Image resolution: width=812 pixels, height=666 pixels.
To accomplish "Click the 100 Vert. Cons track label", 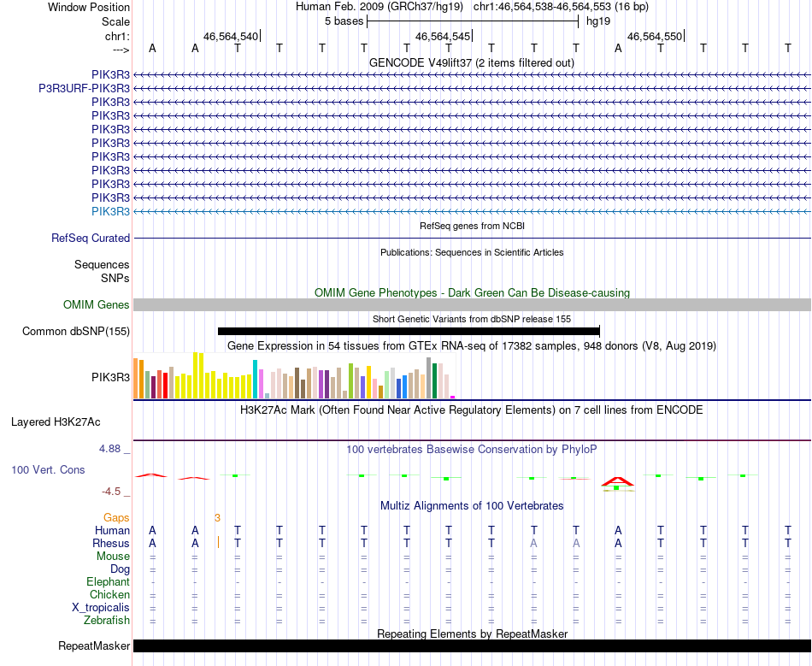I will click(x=48, y=469).
